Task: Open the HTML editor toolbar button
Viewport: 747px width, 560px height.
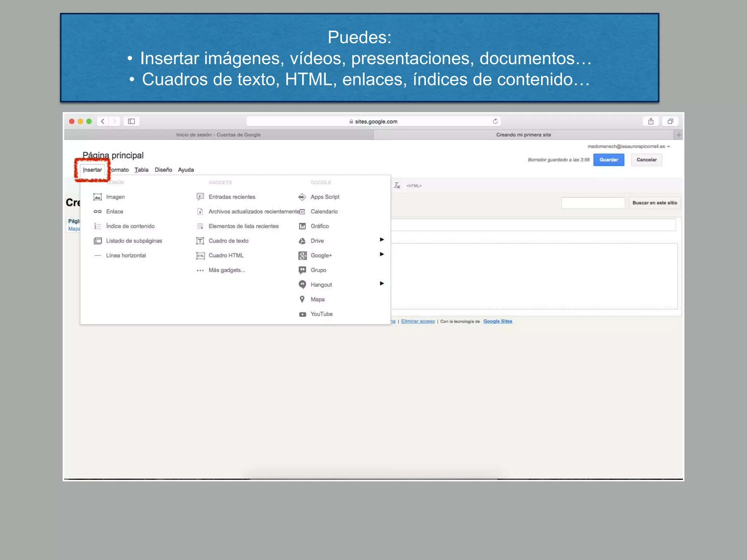Action: pos(414,186)
